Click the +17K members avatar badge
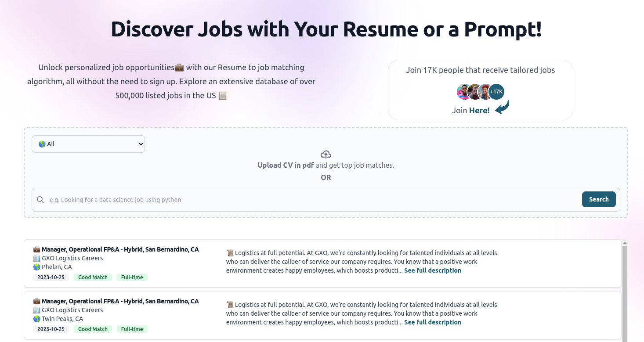The height and width of the screenshot is (342, 644). click(x=496, y=92)
